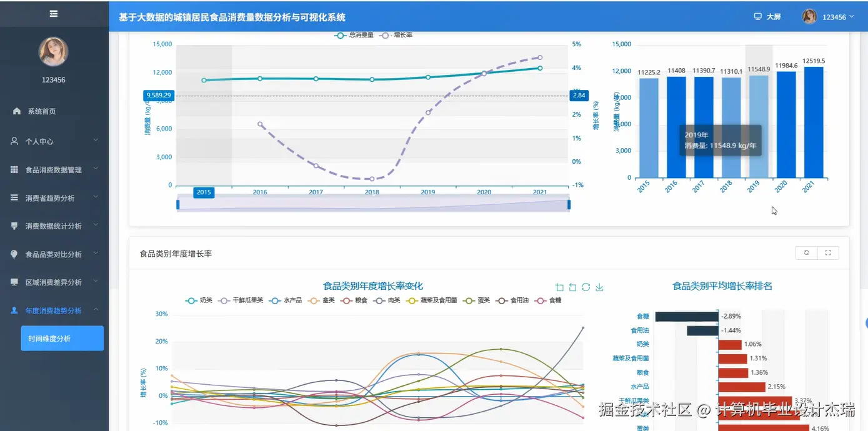Open the 123456 user dropdown in header

[x=838, y=17]
